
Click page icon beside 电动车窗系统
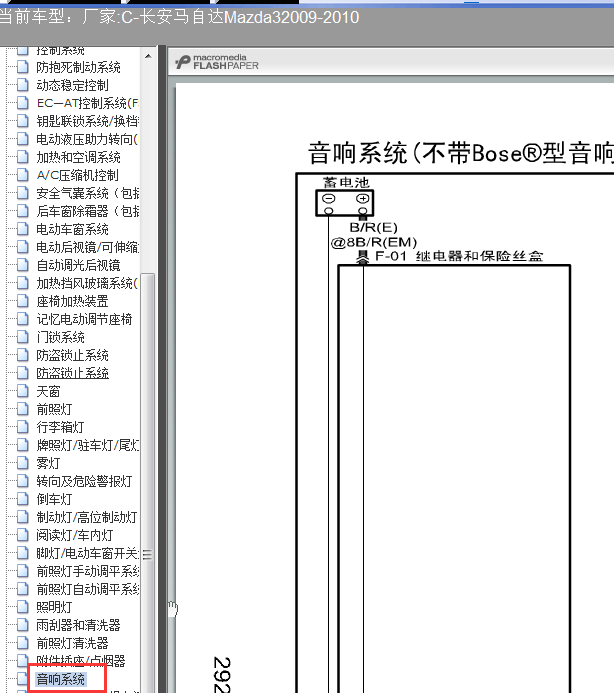pyautogui.click(x=23, y=229)
